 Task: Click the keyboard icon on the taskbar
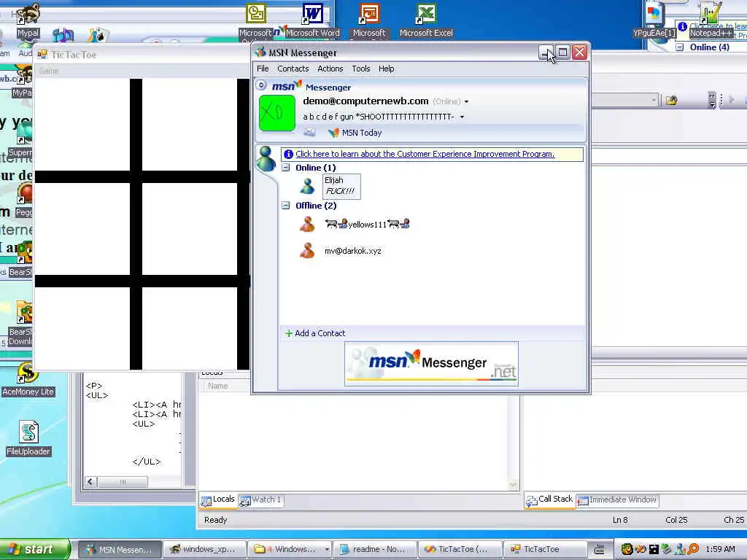[600, 550]
